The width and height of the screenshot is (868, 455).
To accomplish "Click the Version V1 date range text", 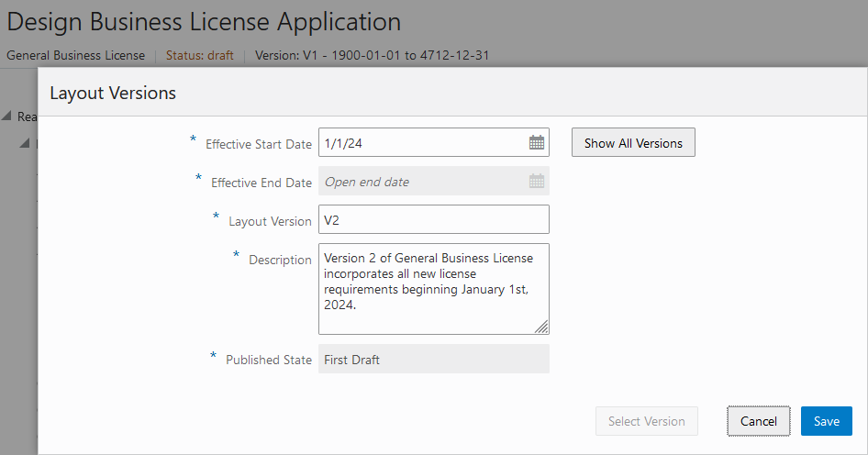I will click(372, 55).
